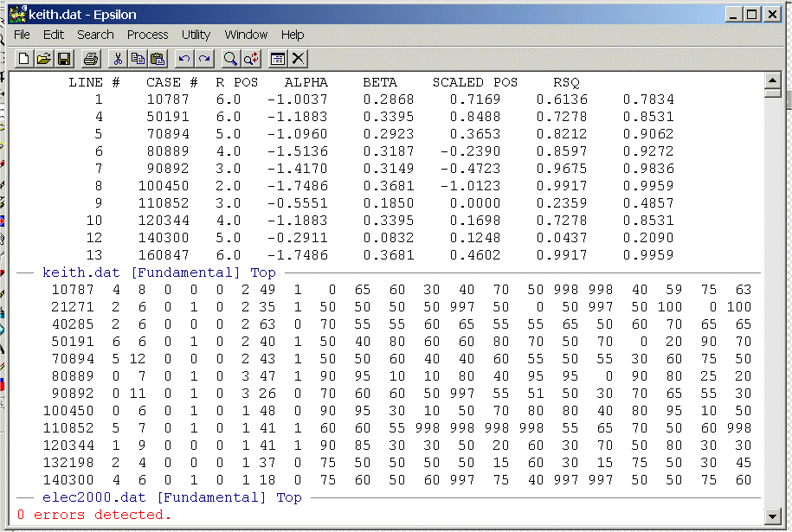Save the file with the floppy disk icon
Screen dimensions: 792x532
[x=63, y=59]
